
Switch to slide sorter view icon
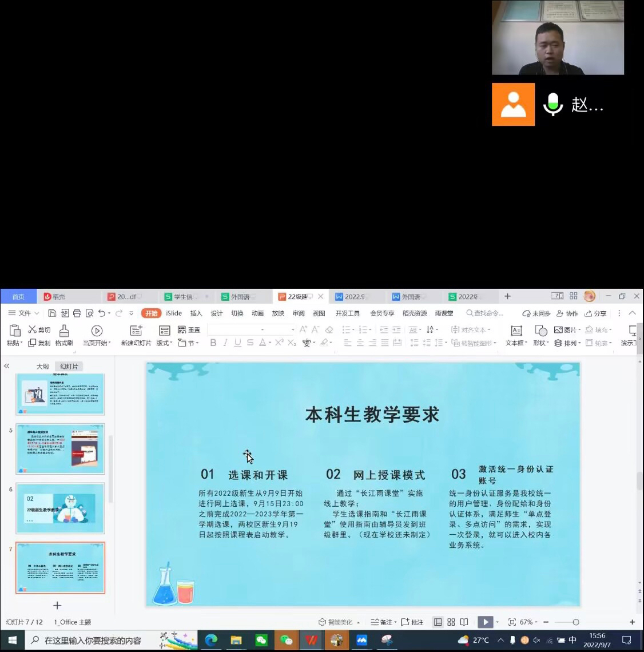[x=451, y=622]
